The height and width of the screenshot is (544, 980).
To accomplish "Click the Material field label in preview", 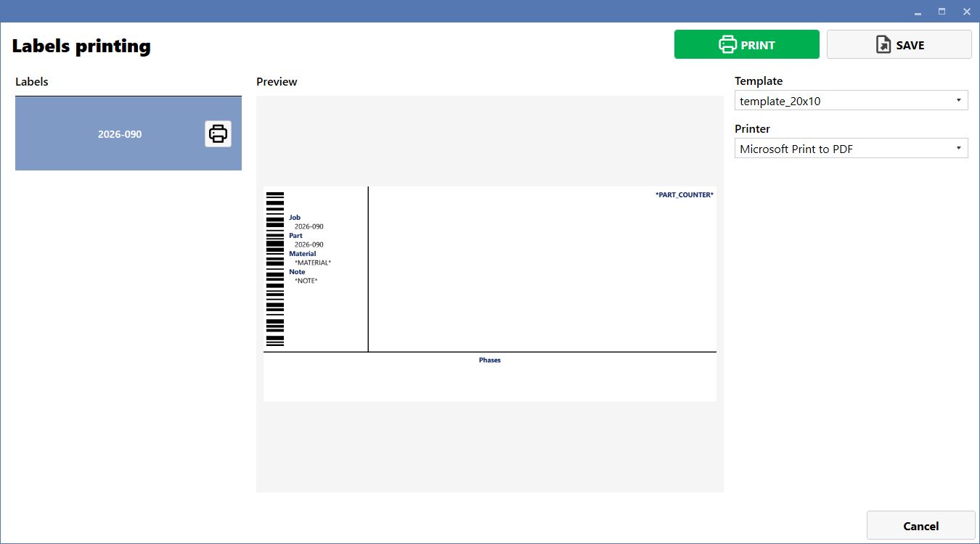I will pyautogui.click(x=303, y=254).
